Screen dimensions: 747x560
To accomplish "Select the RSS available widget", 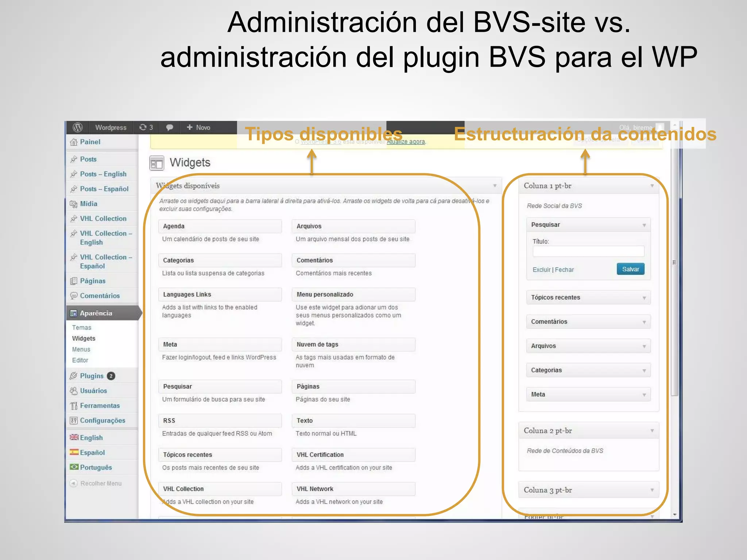I will [x=220, y=421].
